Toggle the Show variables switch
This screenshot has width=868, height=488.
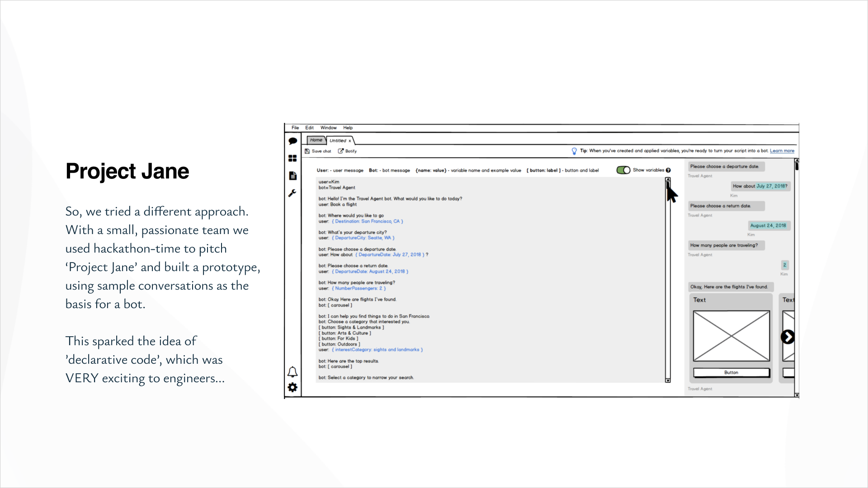(623, 170)
